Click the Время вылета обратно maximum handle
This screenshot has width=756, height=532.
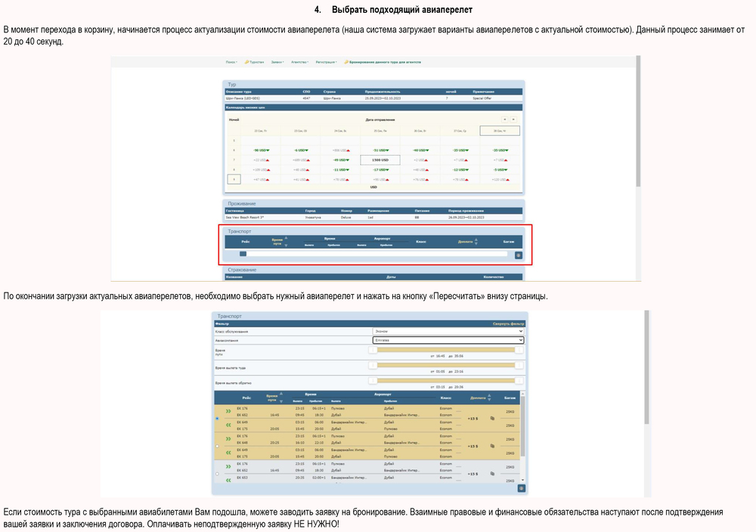pyautogui.click(x=519, y=381)
